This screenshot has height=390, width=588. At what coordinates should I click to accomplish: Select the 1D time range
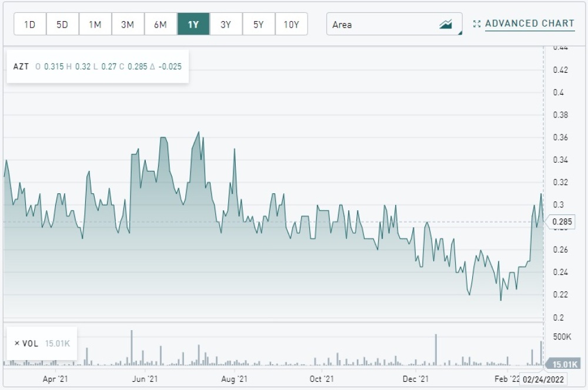[29, 25]
